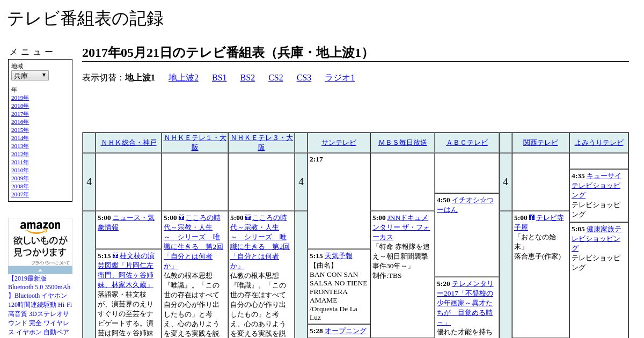This screenshot has height=338, width=644.
Task: Open the 5:00 テレビ寺子屋 program link
Action: click(x=539, y=223)
